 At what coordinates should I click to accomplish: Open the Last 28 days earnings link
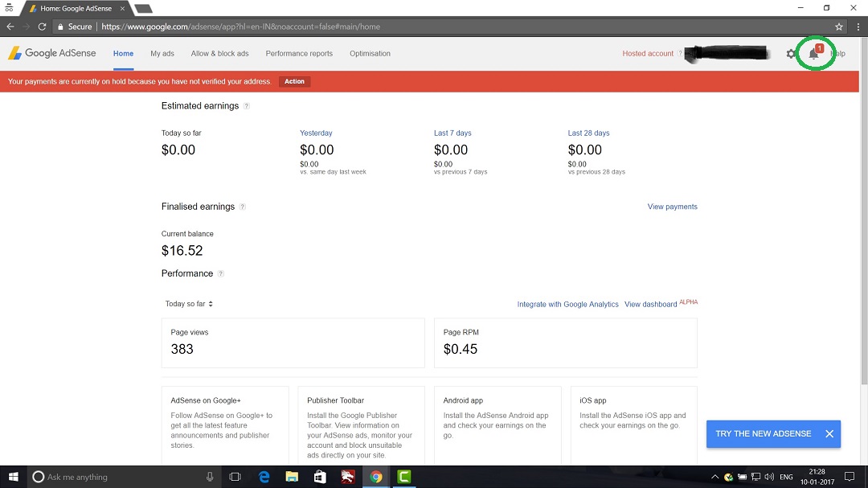pyautogui.click(x=588, y=133)
